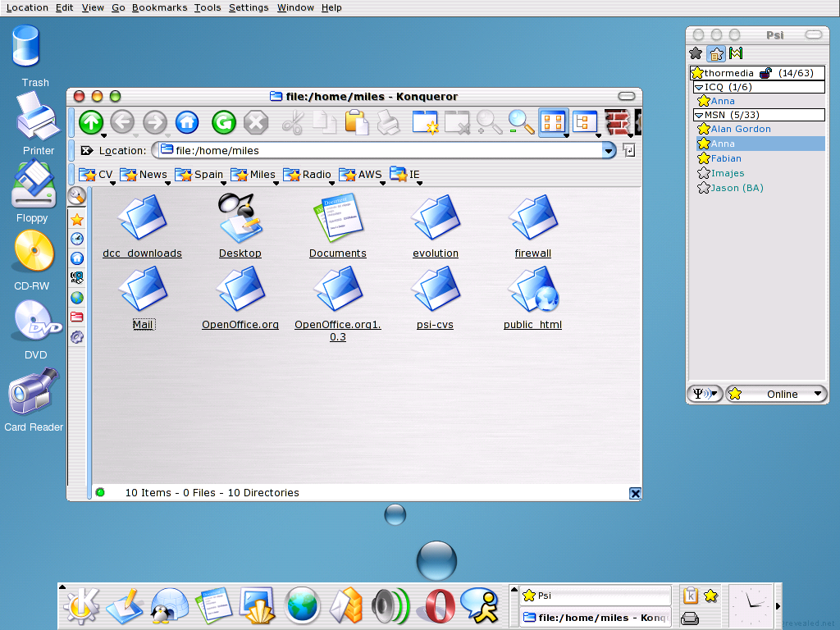Viewport: 840px width, 630px height.
Task: Open the CV bookmark folder dropdown
Action: 96,175
